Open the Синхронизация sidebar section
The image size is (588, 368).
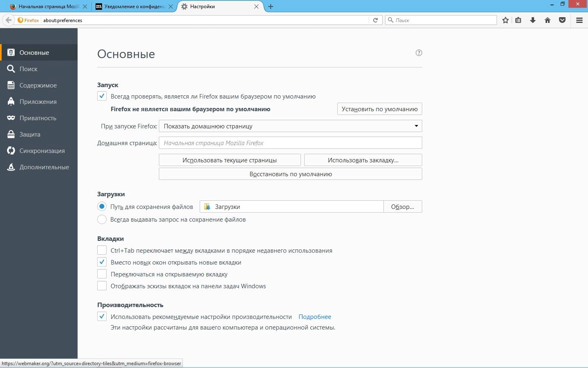[x=39, y=150]
